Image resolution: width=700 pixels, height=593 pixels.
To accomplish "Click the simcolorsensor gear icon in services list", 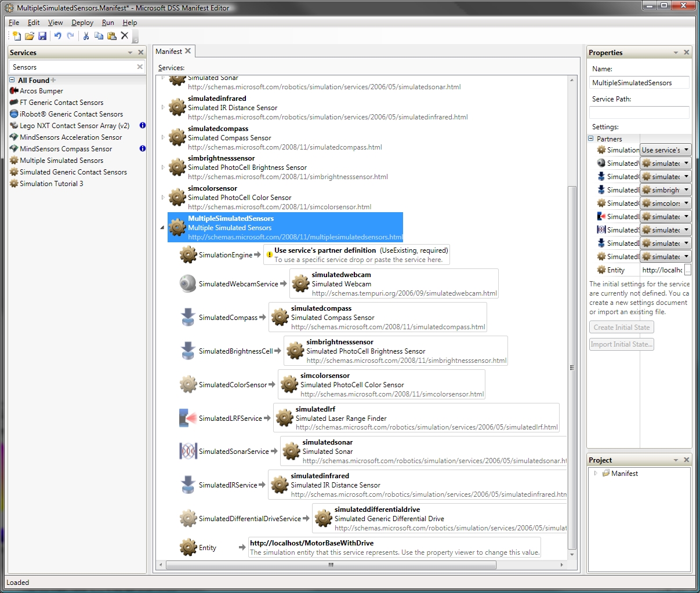I will pyautogui.click(x=177, y=197).
